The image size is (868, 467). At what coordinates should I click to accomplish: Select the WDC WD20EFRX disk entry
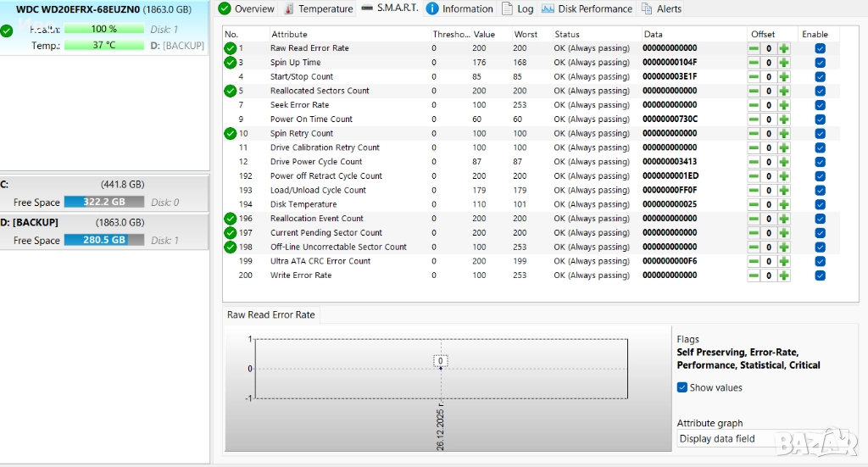click(103, 8)
